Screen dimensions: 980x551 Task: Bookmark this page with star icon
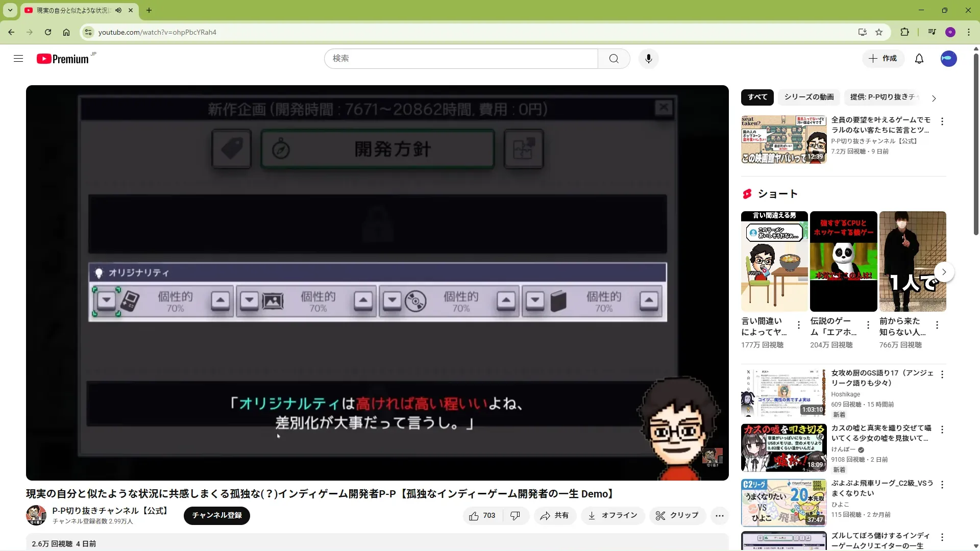(879, 32)
